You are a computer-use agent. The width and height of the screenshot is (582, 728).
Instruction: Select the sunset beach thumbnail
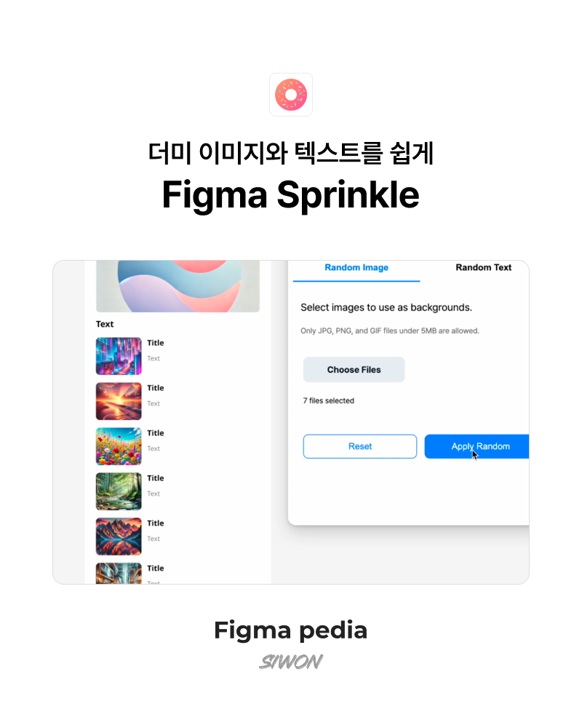click(119, 401)
